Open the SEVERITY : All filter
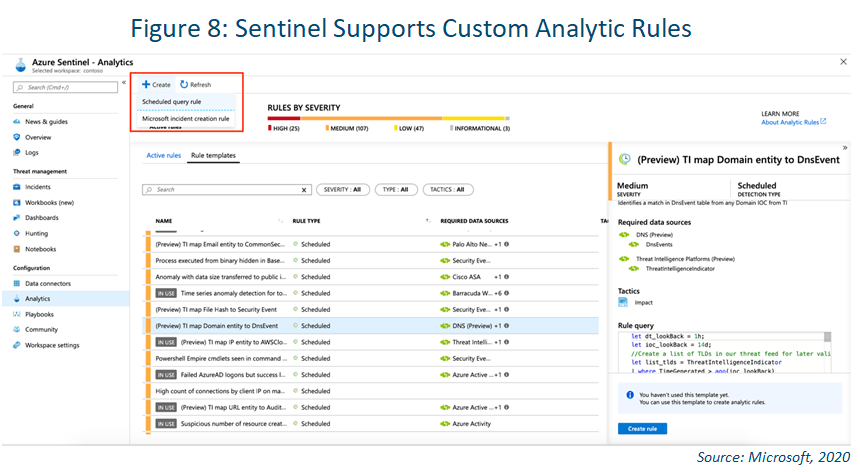Viewport: 860px width, 472px height. [x=343, y=190]
